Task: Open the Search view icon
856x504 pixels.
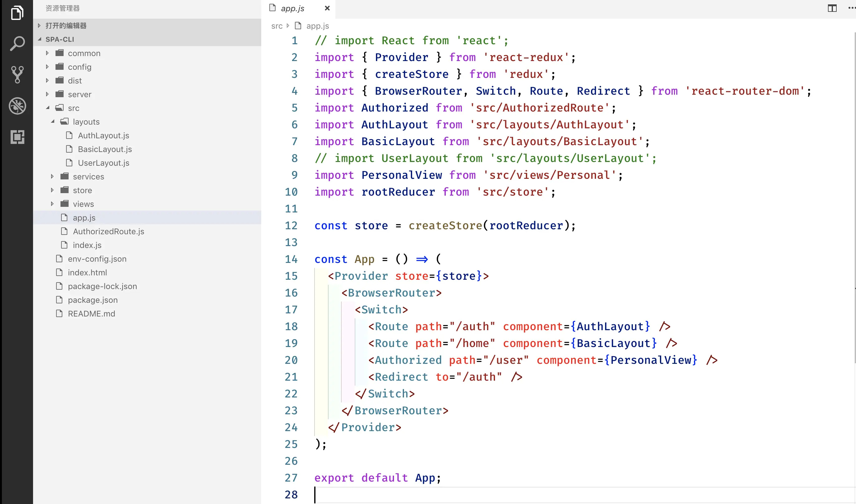Action: [x=17, y=43]
